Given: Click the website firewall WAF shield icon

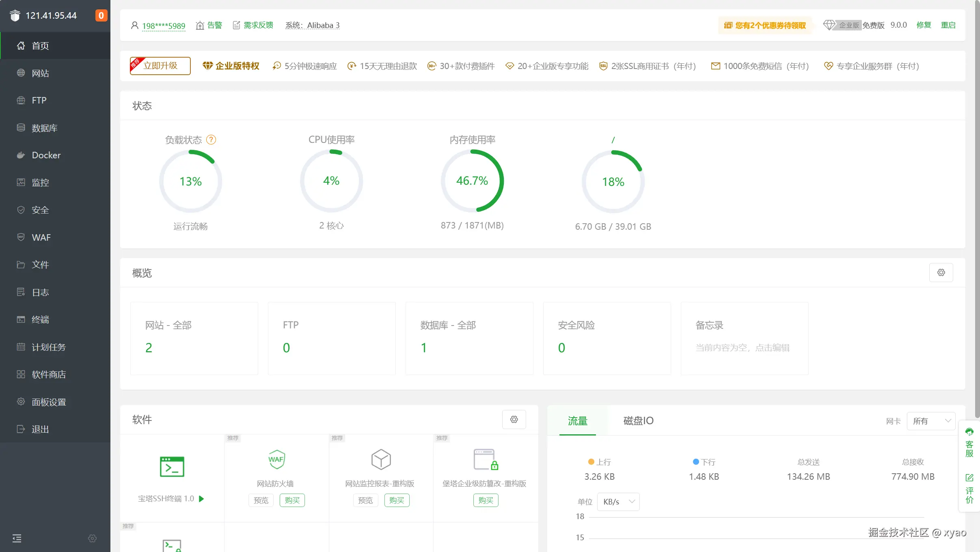Looking at the screenshot, I should pyautogui.click(x=276, y=459).
